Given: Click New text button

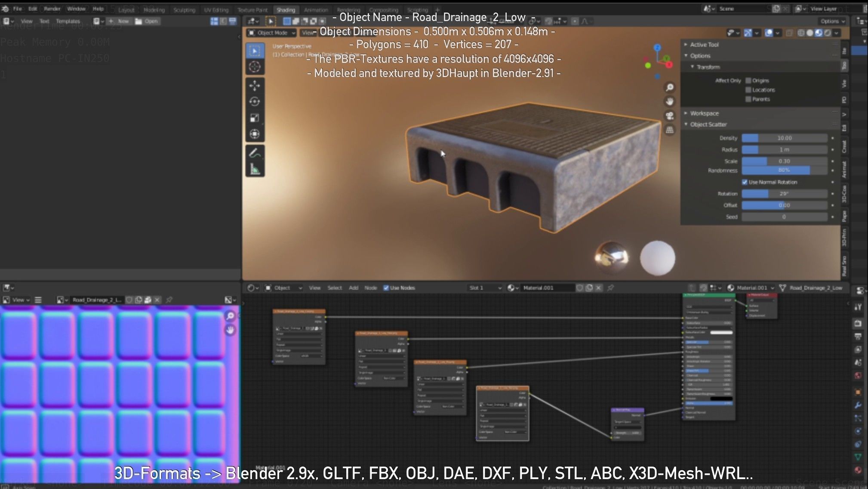Looking at the screenshot, I should (x=119, y=21).
